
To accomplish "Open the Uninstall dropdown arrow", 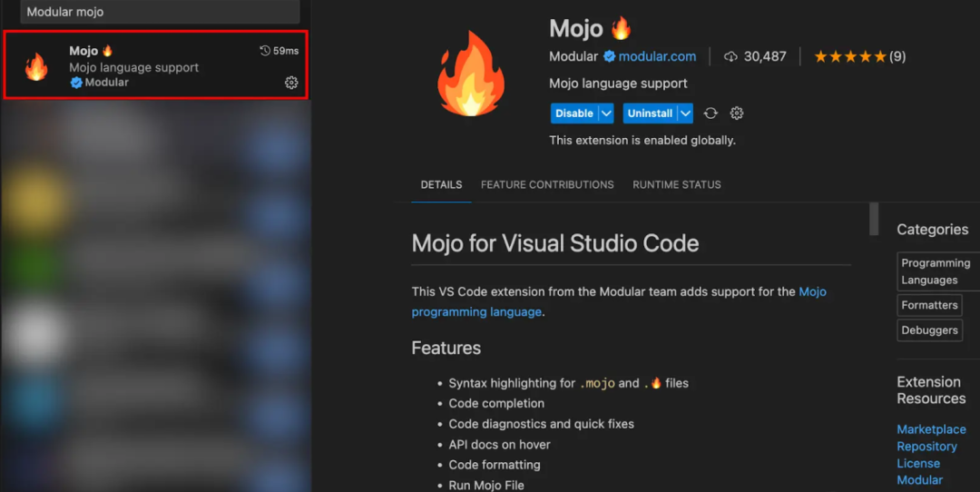I will tap(685, 113).
